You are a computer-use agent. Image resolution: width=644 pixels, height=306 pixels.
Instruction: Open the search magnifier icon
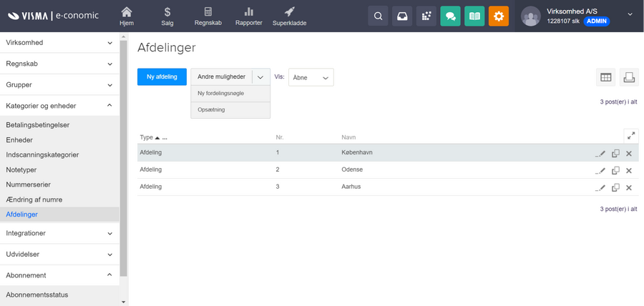pyautogui.click(x=378, y=16)
